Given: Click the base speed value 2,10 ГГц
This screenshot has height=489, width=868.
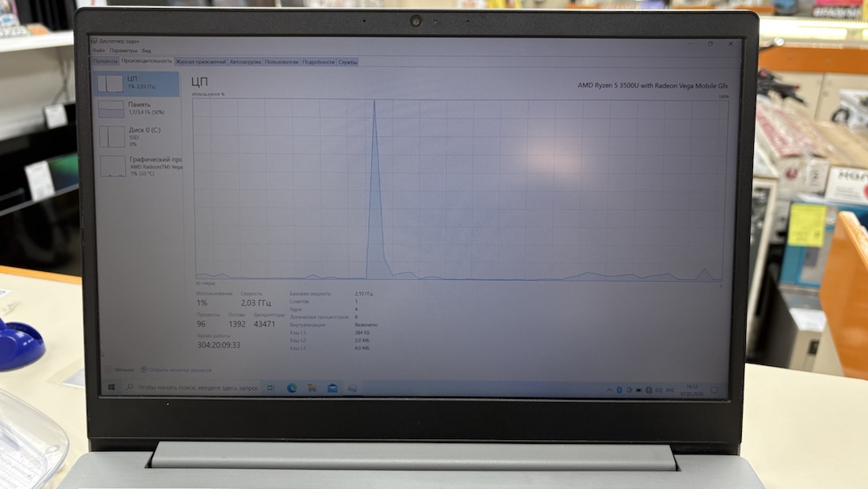Looking at the screenshot, I should click(x=364, y=294).
